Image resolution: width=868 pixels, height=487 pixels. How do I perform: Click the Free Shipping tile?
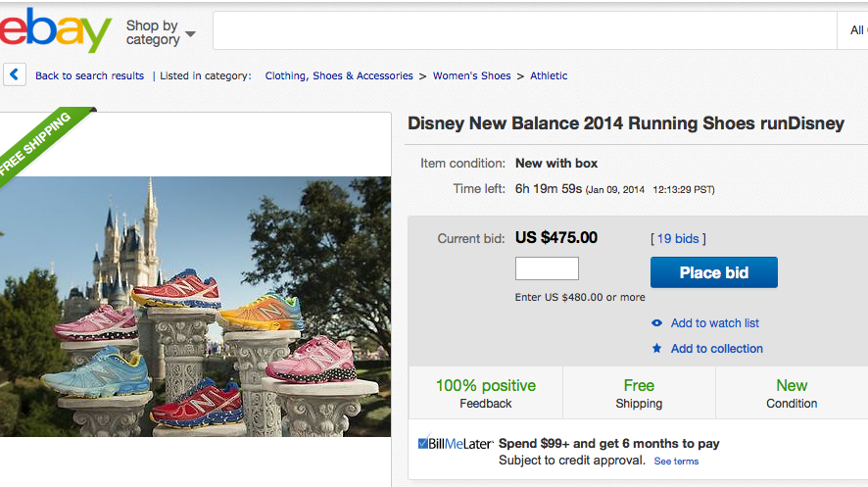click(639, 393)
